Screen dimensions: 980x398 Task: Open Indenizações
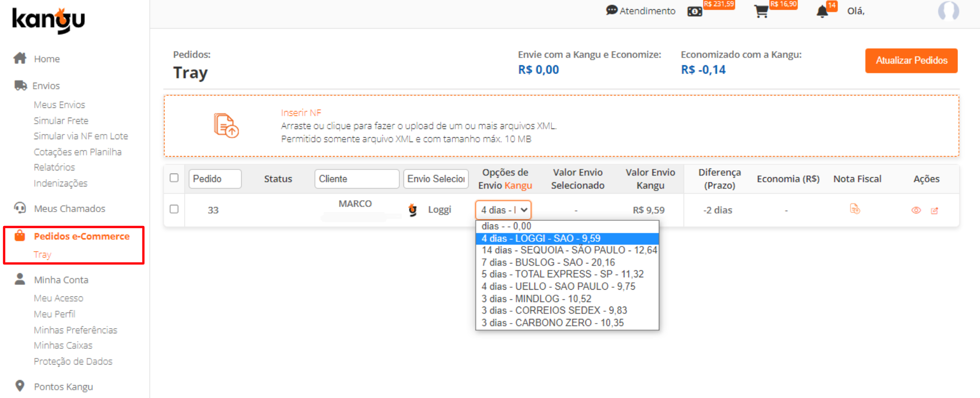tap(61, 183)
